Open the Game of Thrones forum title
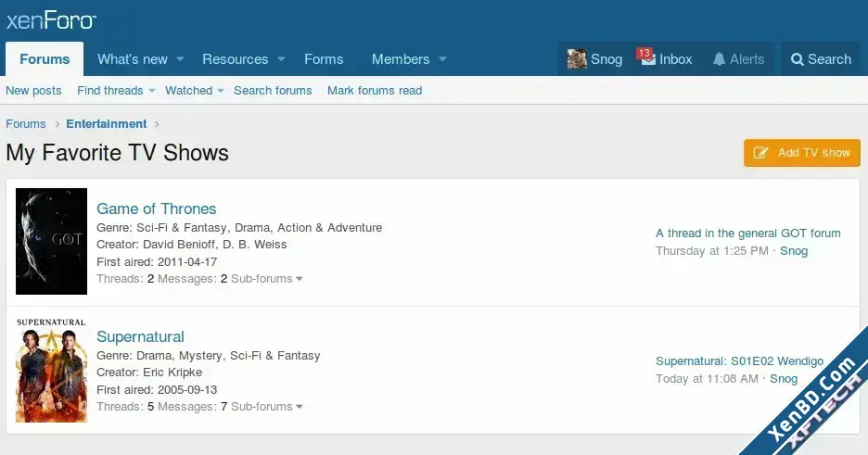Screen dimensions: 868x455 156,209
